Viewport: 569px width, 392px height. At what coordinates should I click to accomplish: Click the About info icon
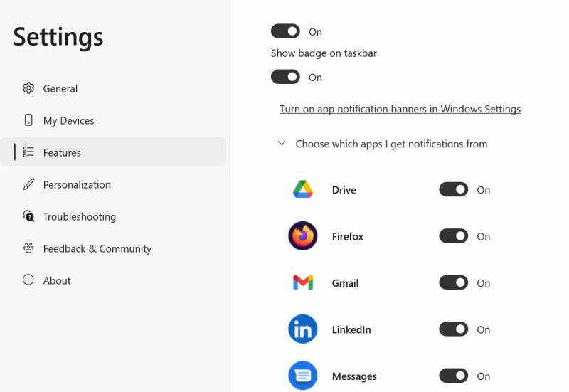tap(28, 280)
